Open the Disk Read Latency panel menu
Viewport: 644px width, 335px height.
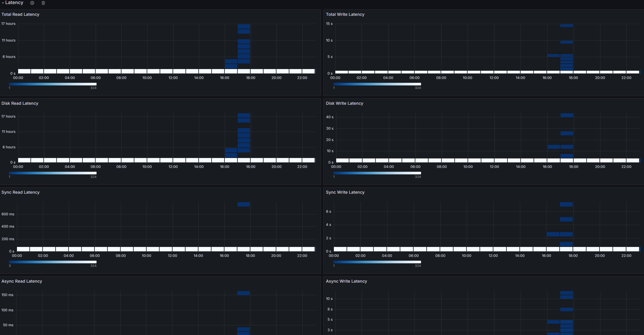coord(20,103)
